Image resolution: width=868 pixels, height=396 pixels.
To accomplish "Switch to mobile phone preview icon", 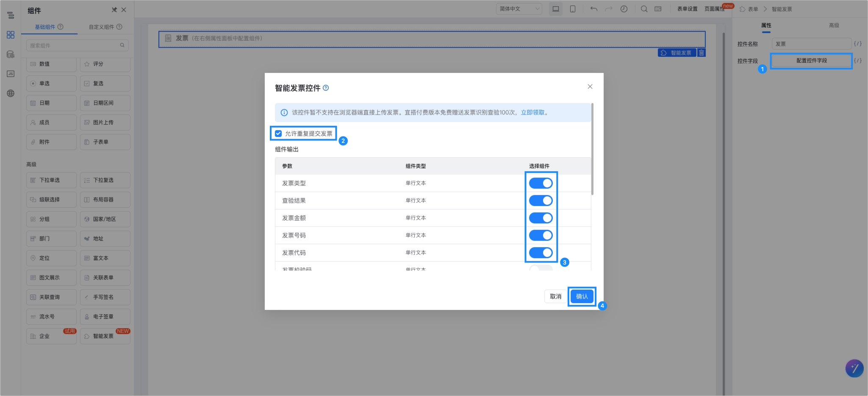I will 572,9.
